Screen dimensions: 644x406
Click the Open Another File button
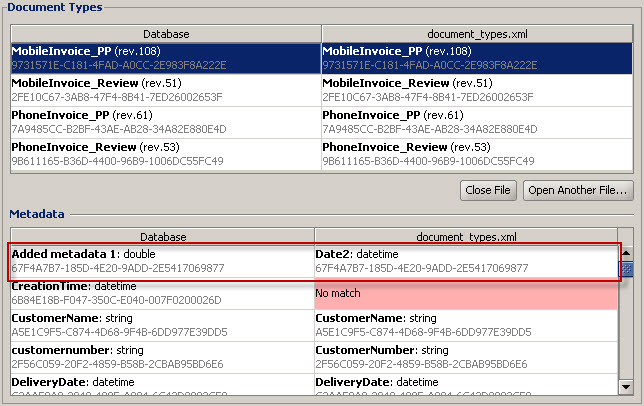[x=579, y=190]
